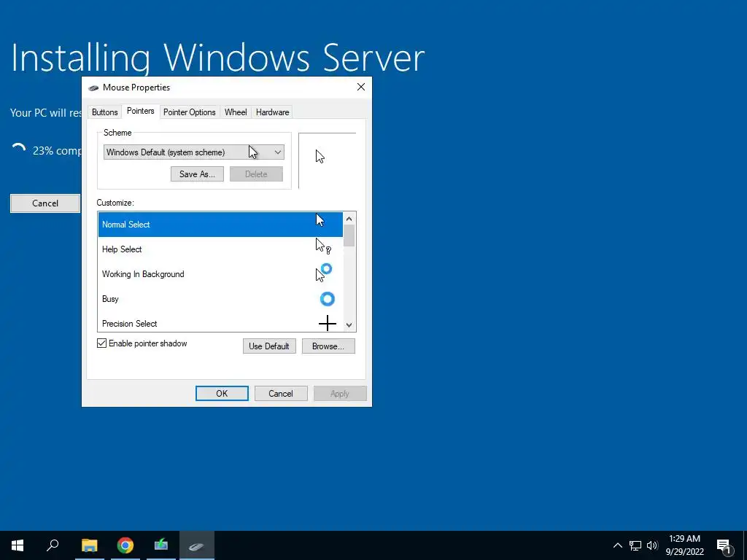Click the Browse... button
The height and width of the screenshot is (560, 747).
tap(328, 346)
